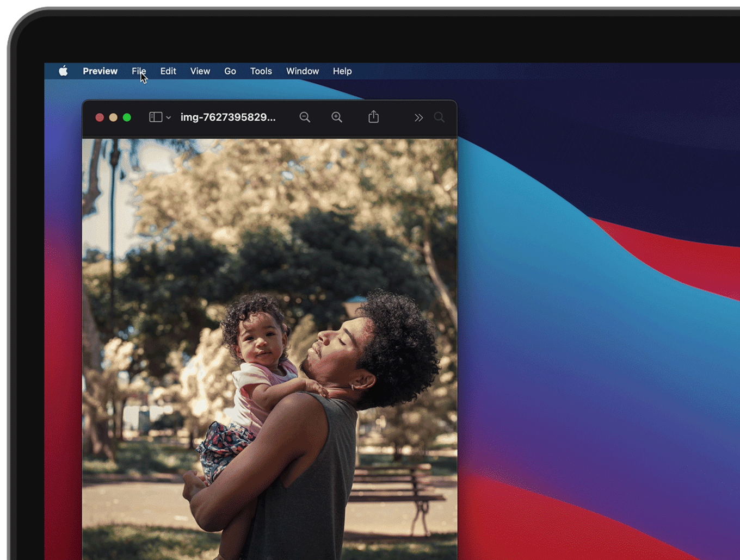Open the toolbar search magnifier
Viewport: 740px width, 560px height.
[439, 117]
